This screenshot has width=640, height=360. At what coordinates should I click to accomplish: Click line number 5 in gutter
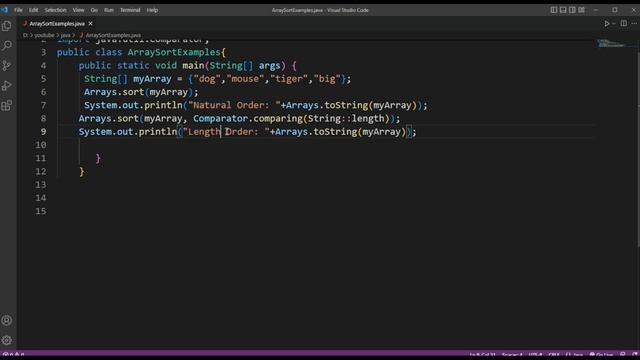tap(43, 79)
